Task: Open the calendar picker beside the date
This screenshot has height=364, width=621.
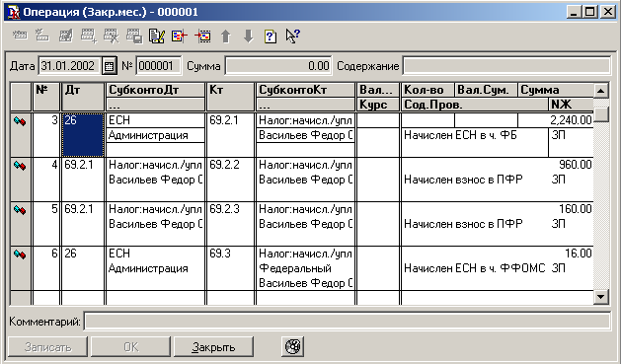Action: click(x=109, y=66)
